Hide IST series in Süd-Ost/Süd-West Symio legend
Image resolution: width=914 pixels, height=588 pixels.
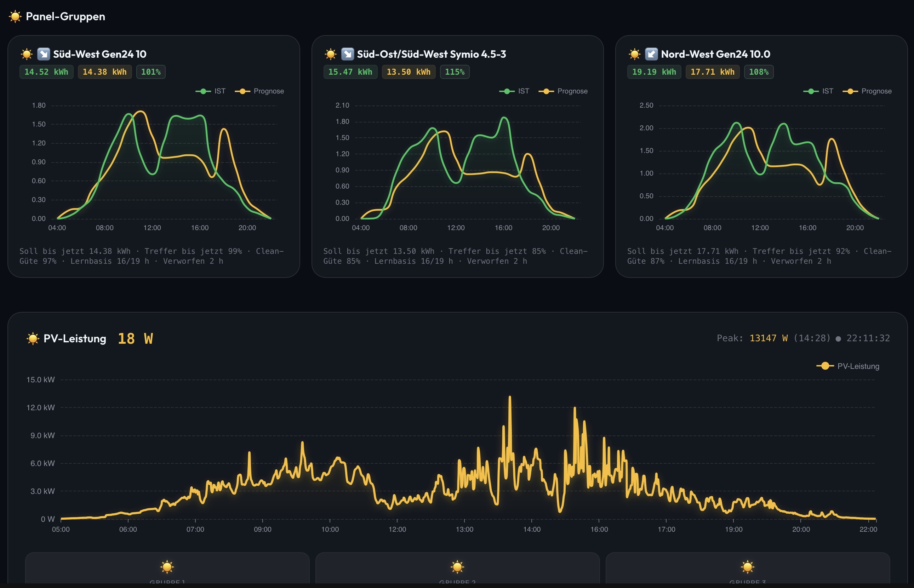(514, 91)
